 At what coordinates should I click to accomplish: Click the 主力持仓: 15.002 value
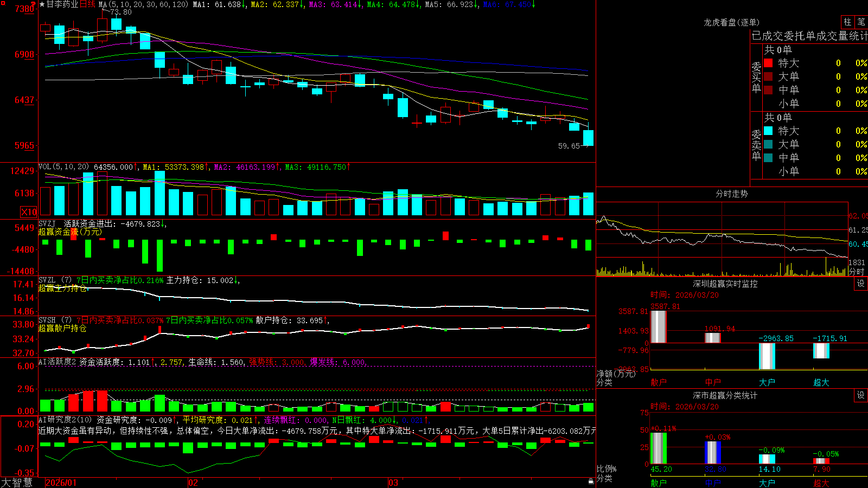click(203, 280)
